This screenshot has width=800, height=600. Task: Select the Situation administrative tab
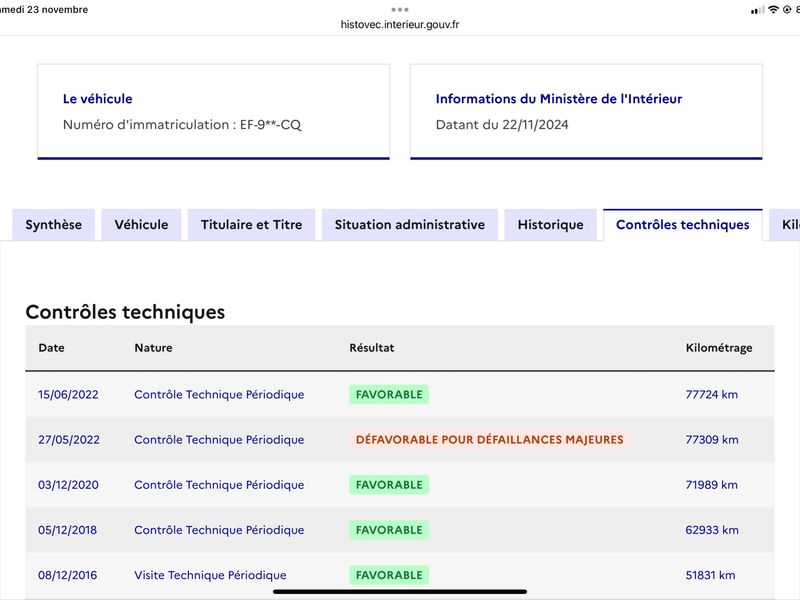coord(410,224)
